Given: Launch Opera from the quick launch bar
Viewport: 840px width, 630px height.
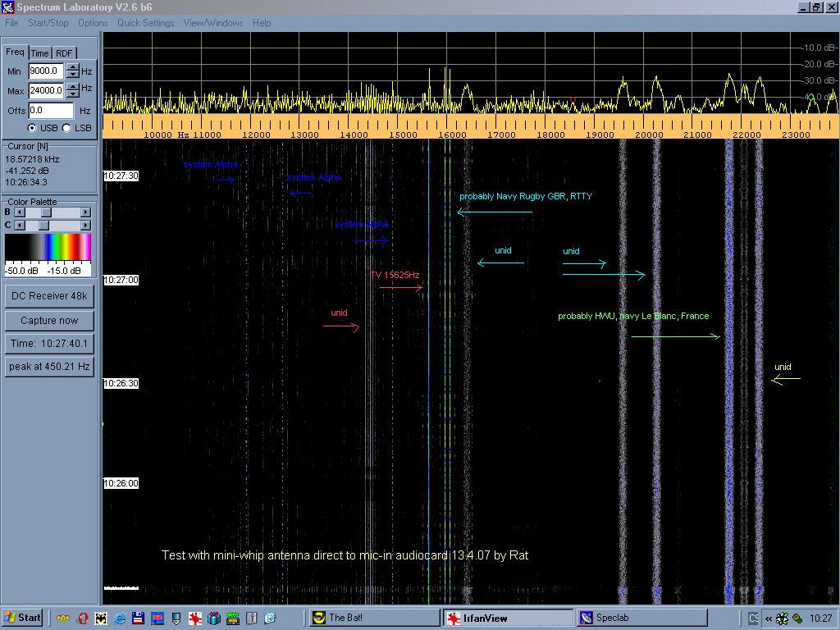Looking at the screenshot, I should click(82, 619).
